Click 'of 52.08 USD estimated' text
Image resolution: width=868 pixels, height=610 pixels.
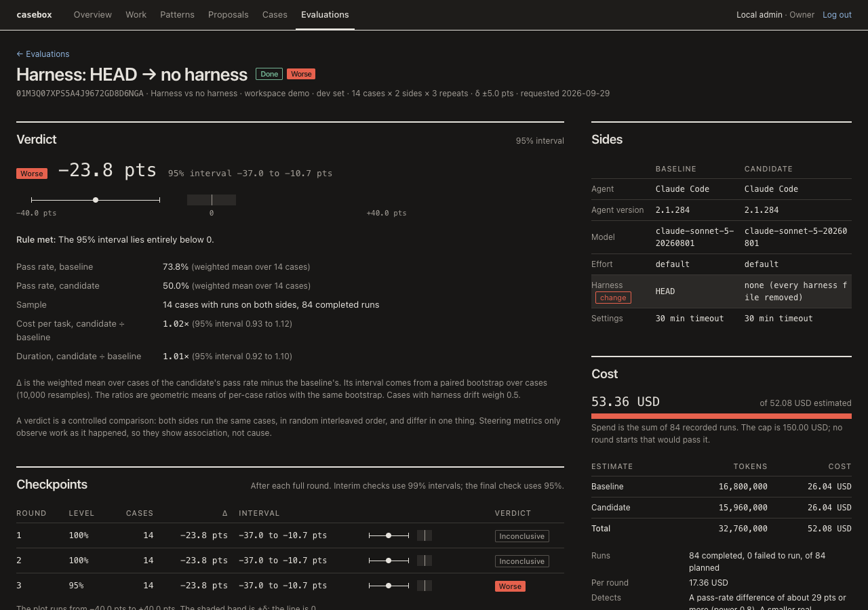[805, 403]
